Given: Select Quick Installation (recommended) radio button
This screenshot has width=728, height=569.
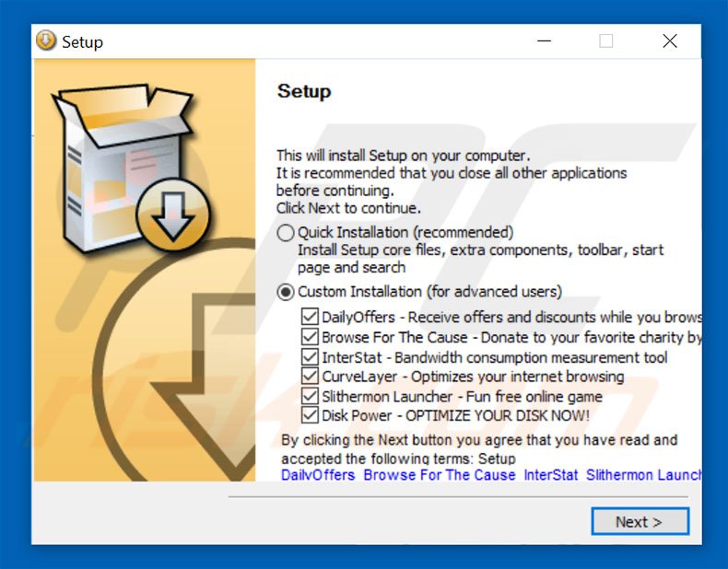Looking at the screenshot, I should [285, 232].
